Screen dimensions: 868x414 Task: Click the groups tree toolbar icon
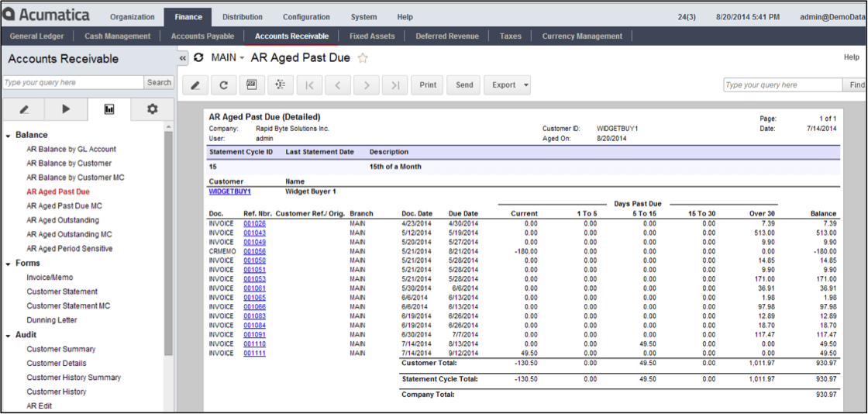pyautogui.click(x=281, y=85)
